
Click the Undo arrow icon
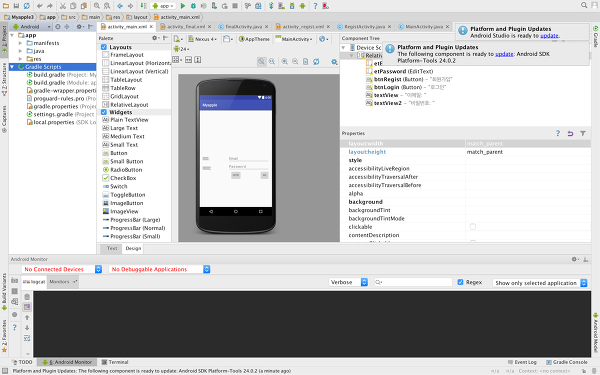tap(40, 6)
